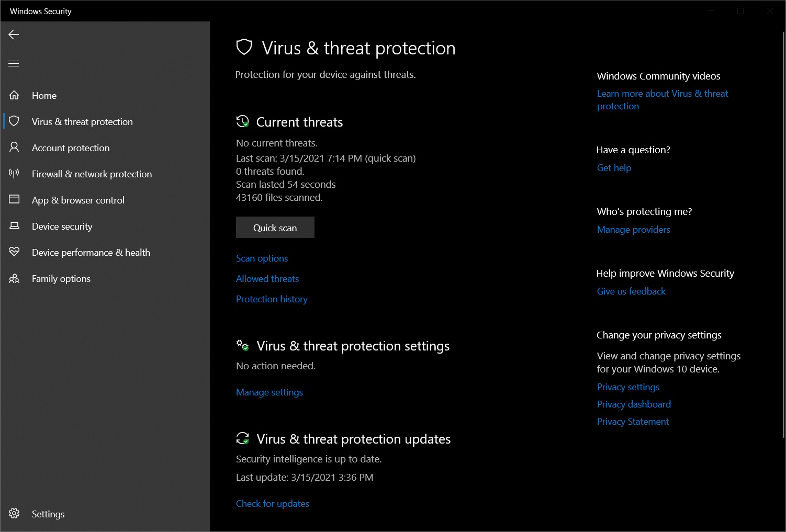
Task: Select the Firewall & network protection icon
Action: [x=14, y=174]
